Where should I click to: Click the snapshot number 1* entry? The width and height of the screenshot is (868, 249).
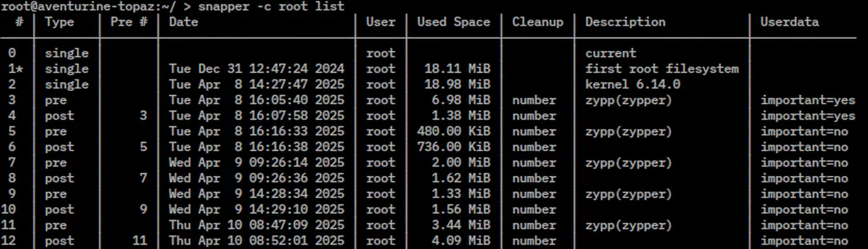tap(15, 69)
